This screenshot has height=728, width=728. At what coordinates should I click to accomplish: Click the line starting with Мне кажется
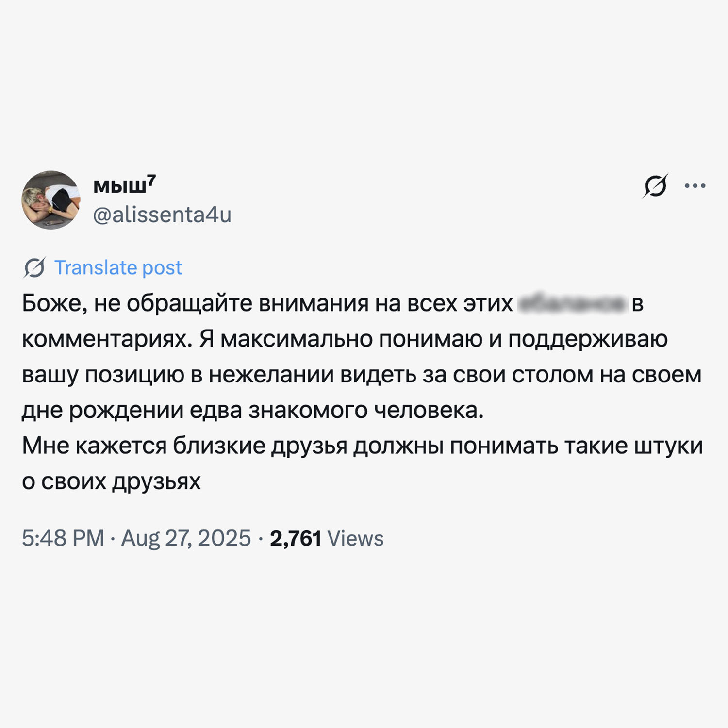(x=362, y=446)
